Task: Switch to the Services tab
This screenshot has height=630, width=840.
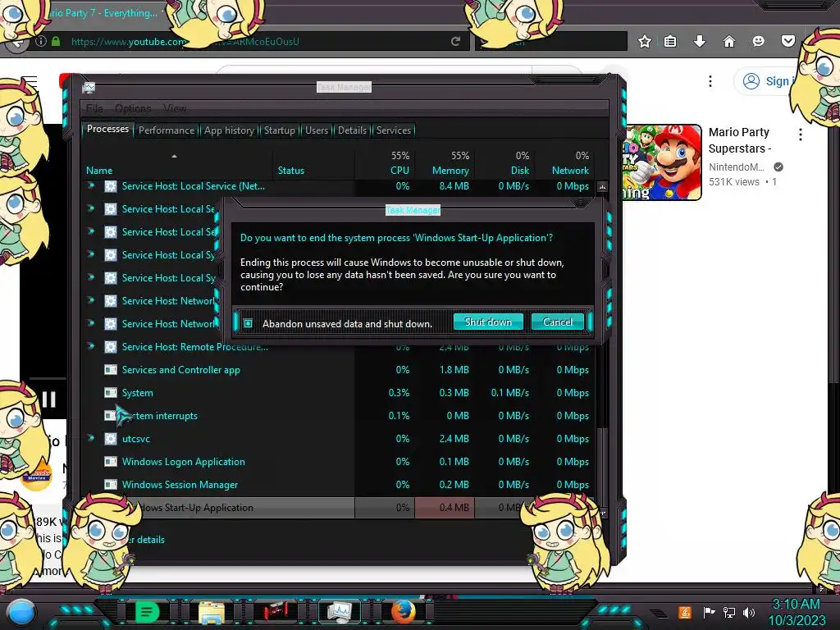Action: pos(394,130)
